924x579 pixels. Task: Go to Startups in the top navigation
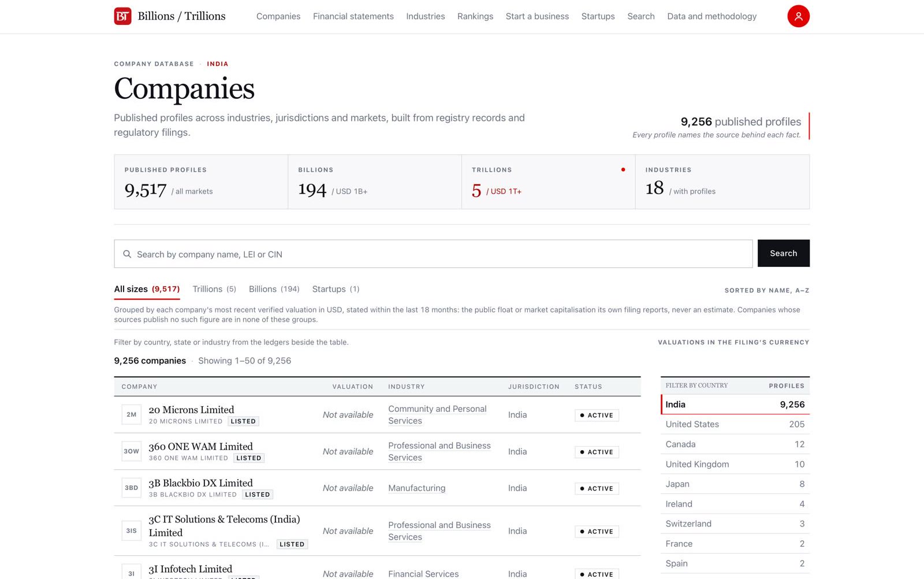tap(598, 16)
